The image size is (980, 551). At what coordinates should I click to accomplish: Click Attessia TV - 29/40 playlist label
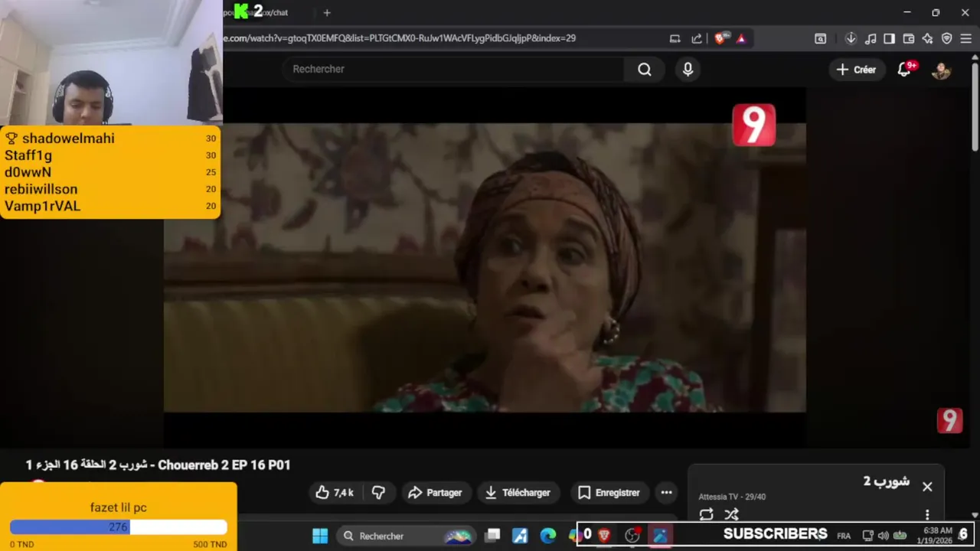[x=732, y=497]
